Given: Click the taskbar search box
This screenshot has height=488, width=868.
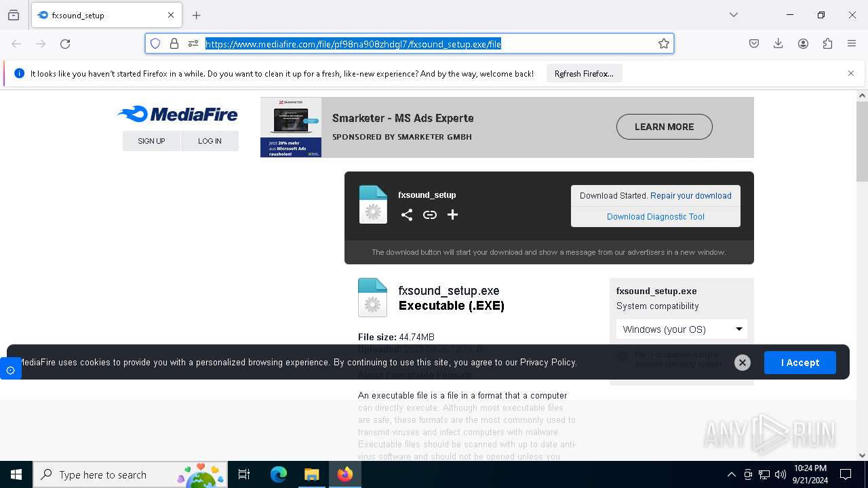Looking at the screenshot, I should pyautogui.click(x=130, y=474).
